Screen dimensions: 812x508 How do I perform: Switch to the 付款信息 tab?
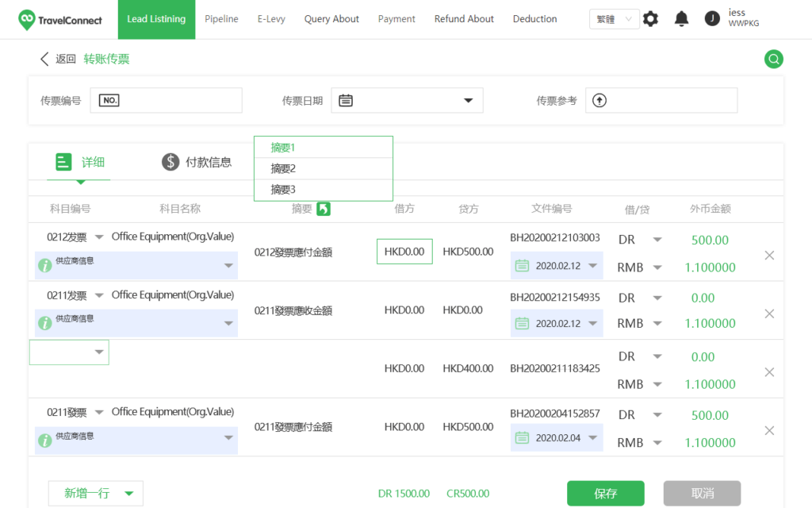tap(197, 162)
